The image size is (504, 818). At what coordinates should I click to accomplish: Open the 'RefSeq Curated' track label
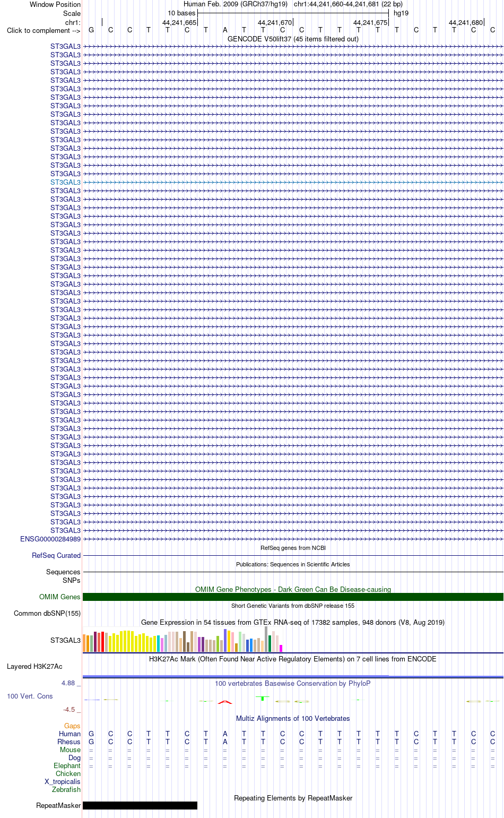(56, 555)
